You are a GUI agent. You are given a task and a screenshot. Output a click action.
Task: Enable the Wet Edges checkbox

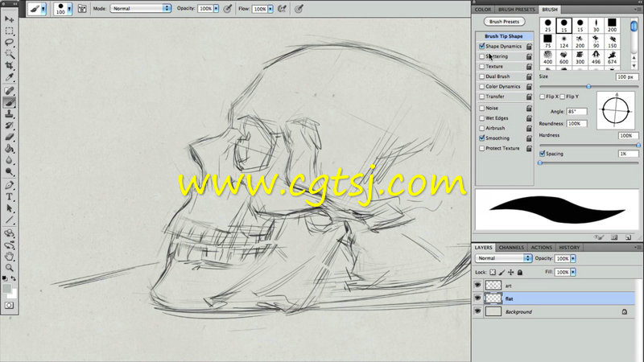pyautogui.click(x=481, y=118)
